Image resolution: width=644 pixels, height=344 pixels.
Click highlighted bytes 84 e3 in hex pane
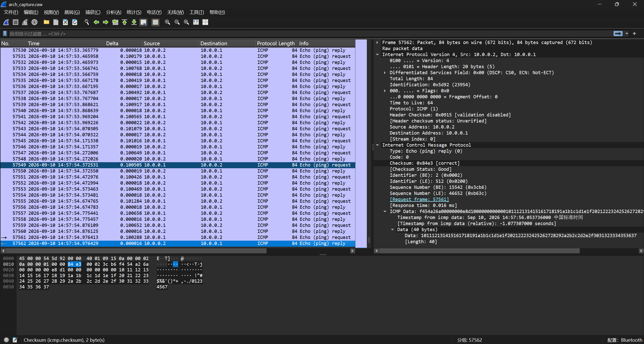click(x=74, y=264)
